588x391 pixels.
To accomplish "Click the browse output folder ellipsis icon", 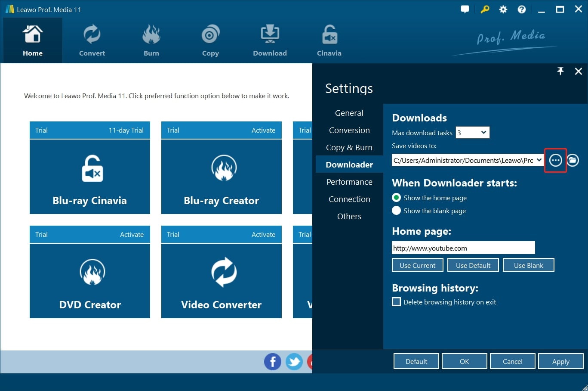I will pyautogui.click(x=555, y=160).
